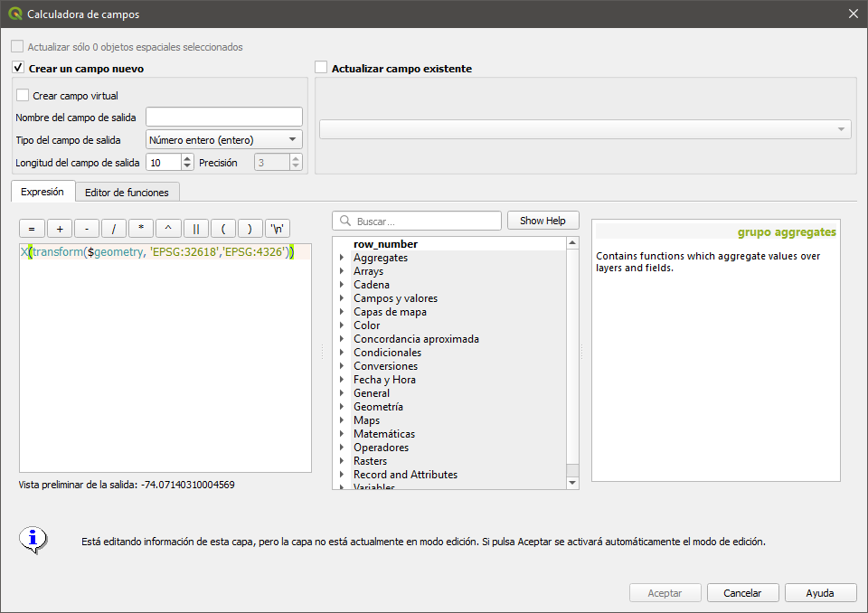Switch to Editor de funciones tab

[x=127, y=193]
